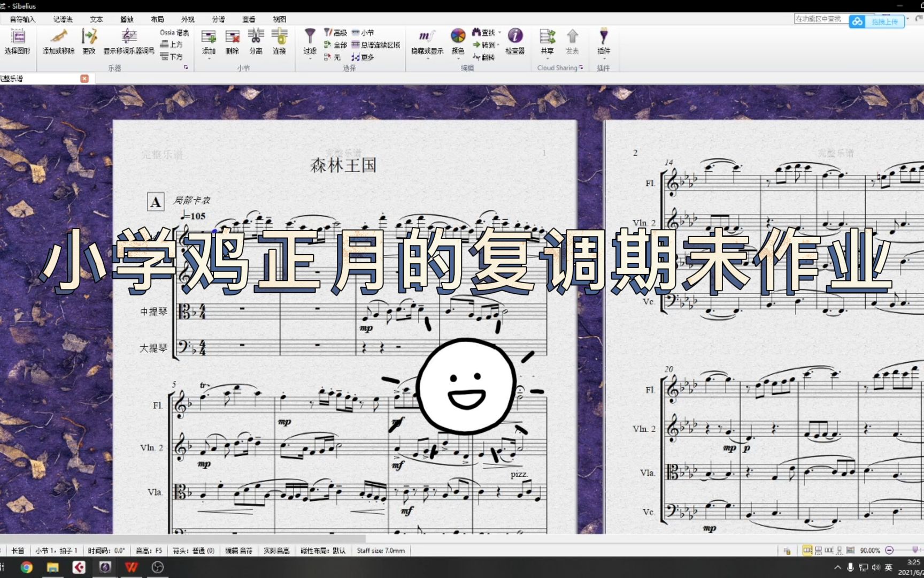The image size is (924, 578).
Task: Click the rehearsal mark A on the score
Action: [x=156, y=202]
